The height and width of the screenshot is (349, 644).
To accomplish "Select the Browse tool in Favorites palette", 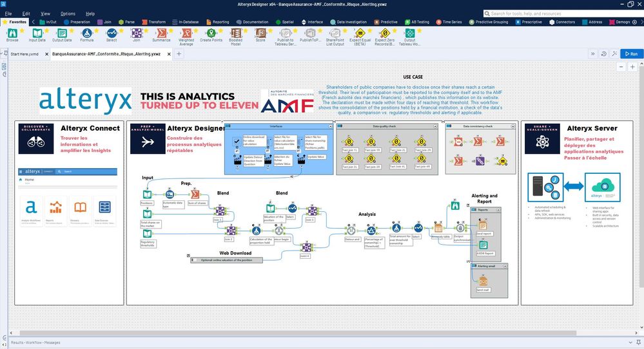I will point(12,33).
